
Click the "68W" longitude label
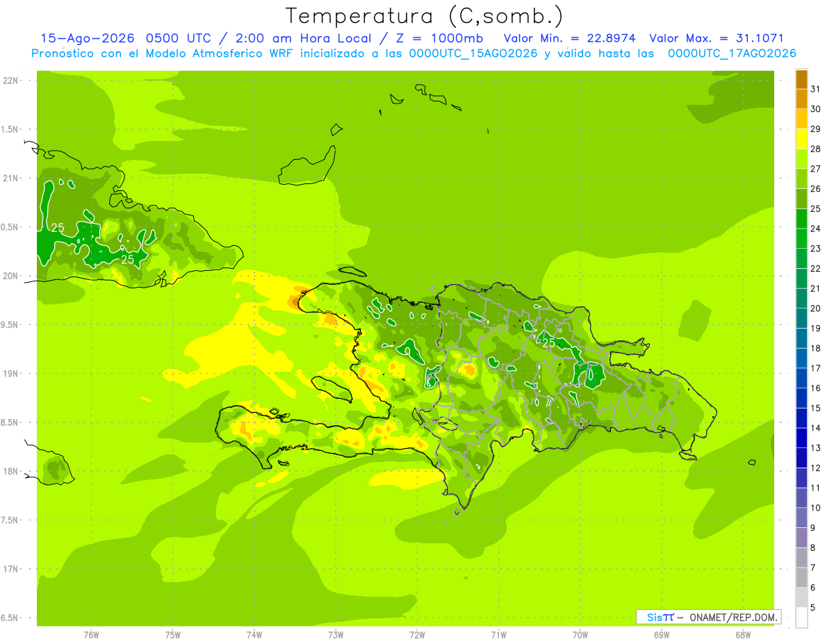click(743, 635)
